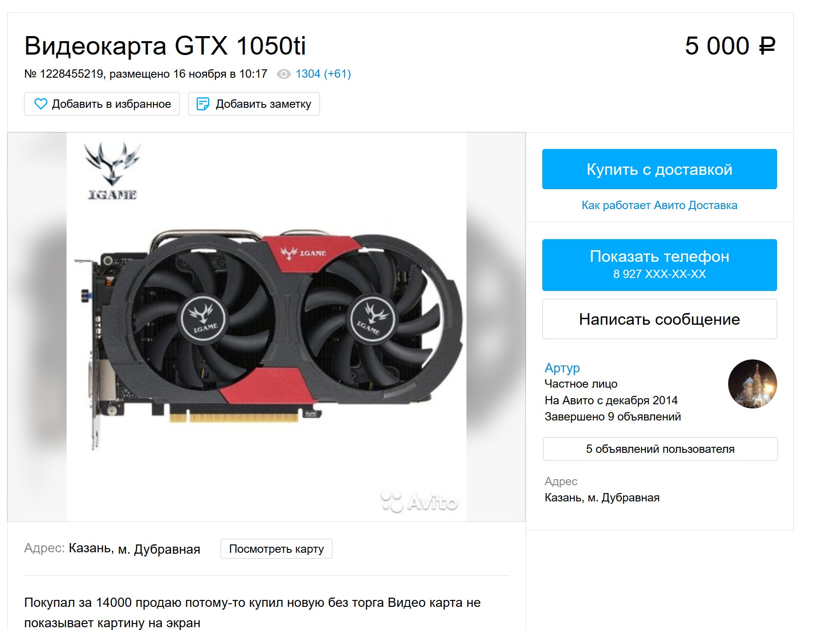840x630 pixels.
Task: Open the map with Посмотреть карту
Action: (276, 549)
